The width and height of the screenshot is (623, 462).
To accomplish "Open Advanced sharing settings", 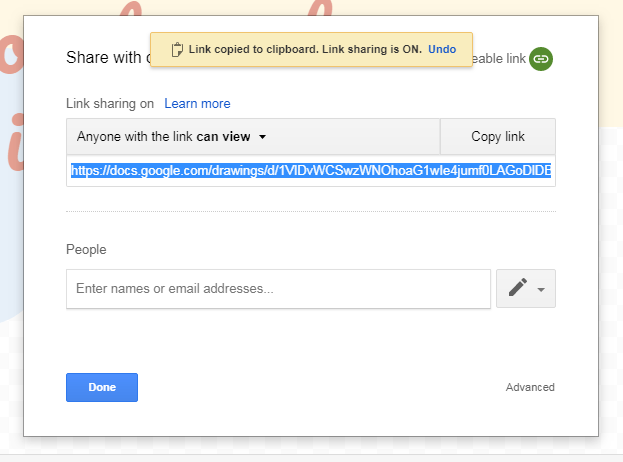I will (x=530, y=387).
